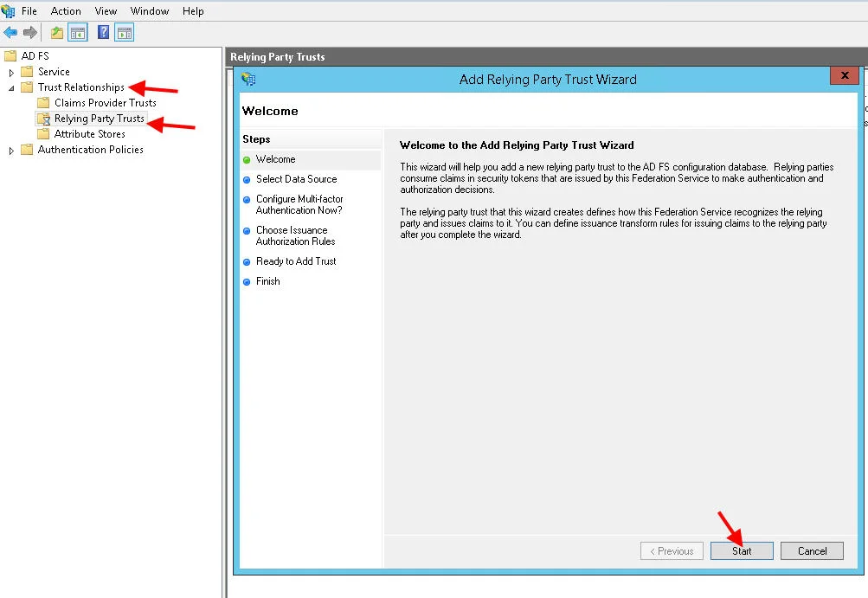Click the Cancel button in wizard
The width and height of the screenshot is (868, 598).
tap(812, 551)
